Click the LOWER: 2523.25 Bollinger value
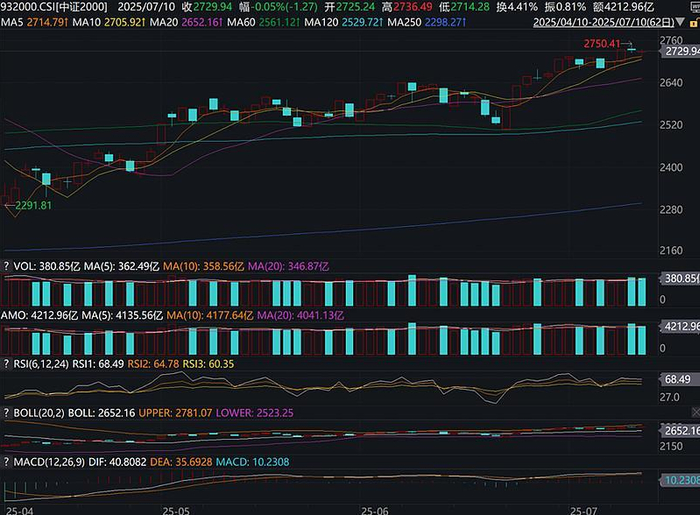Viewport: 700px width, 515px height. 255,413
